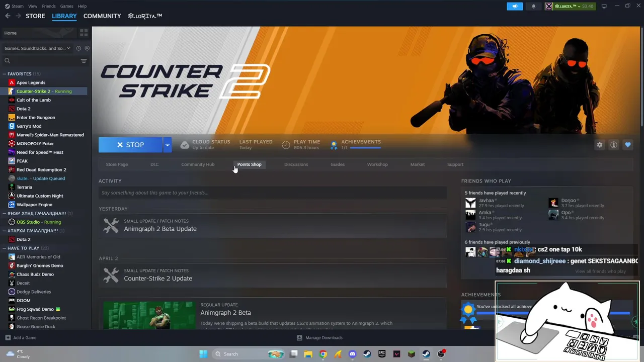
Task: Toggle the ready-to-play filter icon
Action: (x=87, y=48)
